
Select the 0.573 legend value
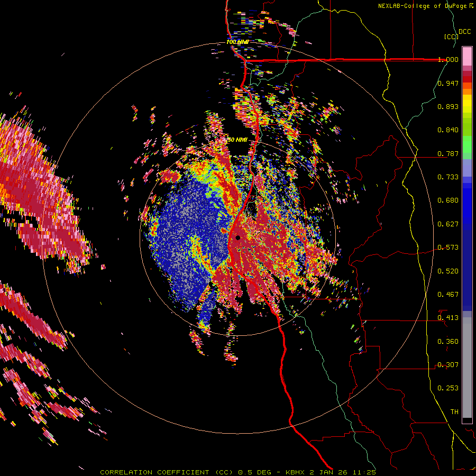448,248
